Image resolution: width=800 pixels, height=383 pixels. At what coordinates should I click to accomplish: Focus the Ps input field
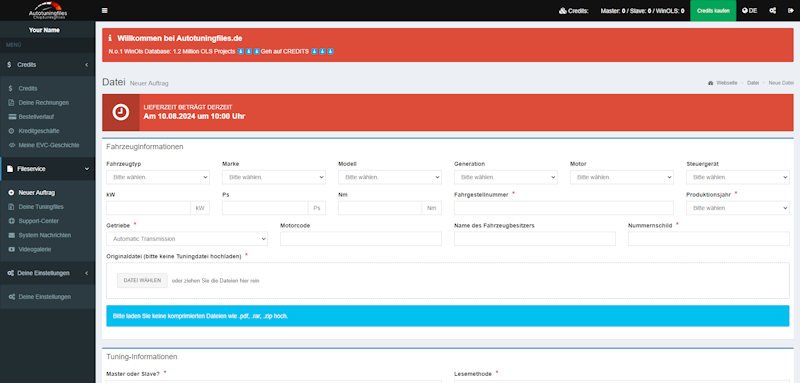point(265,208)
